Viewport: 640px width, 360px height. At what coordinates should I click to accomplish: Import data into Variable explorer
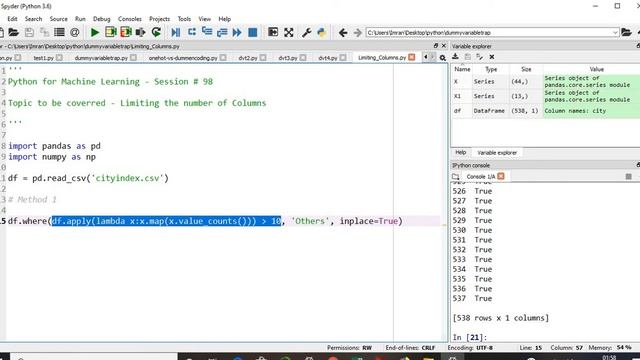coord(456,57)
